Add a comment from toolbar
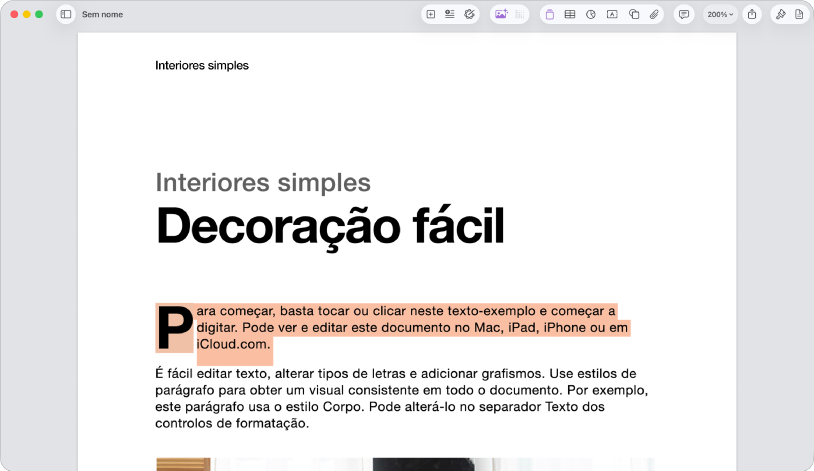Screen dimensions: 814x471 coord(684,15)
